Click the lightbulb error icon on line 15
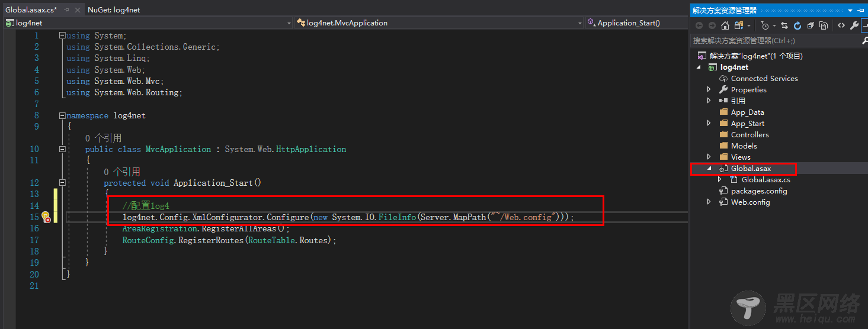This screenshot has width=868, height=329. (x=46, y=217)
